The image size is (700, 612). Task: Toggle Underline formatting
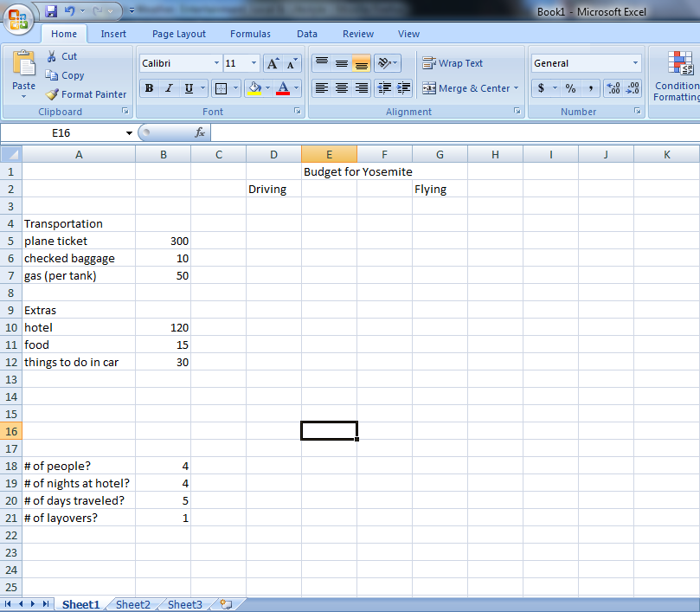coord(189,88)
